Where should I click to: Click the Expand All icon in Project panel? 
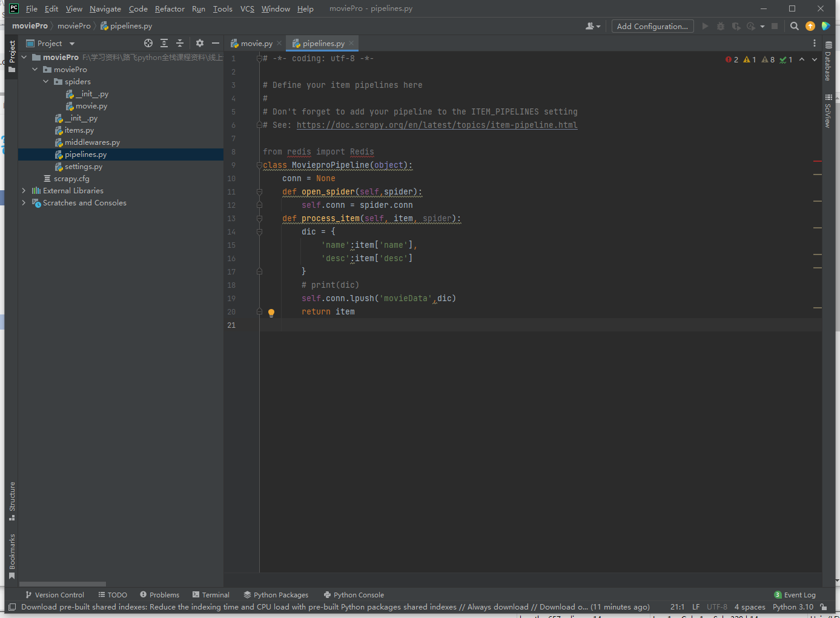164,43
